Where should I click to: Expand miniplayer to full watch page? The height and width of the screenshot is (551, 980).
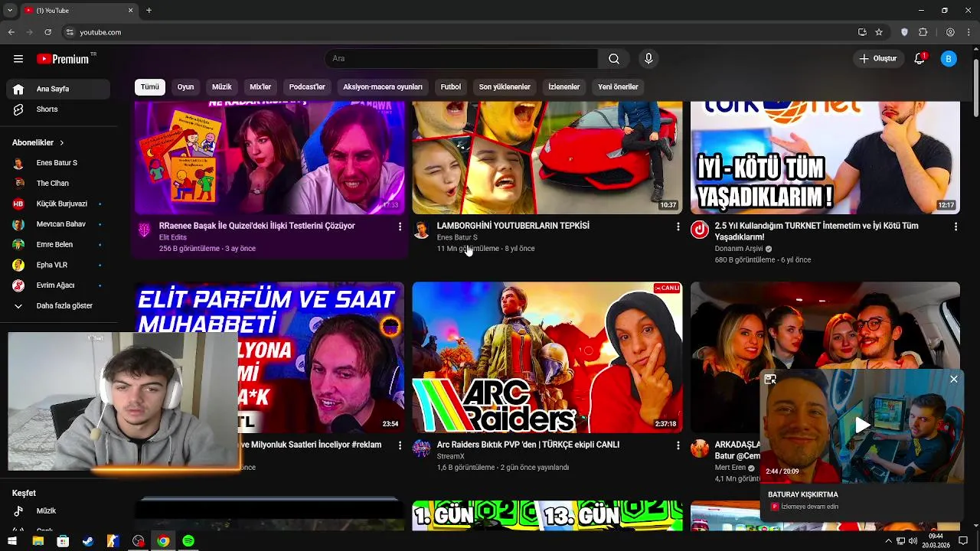(770, 379)
